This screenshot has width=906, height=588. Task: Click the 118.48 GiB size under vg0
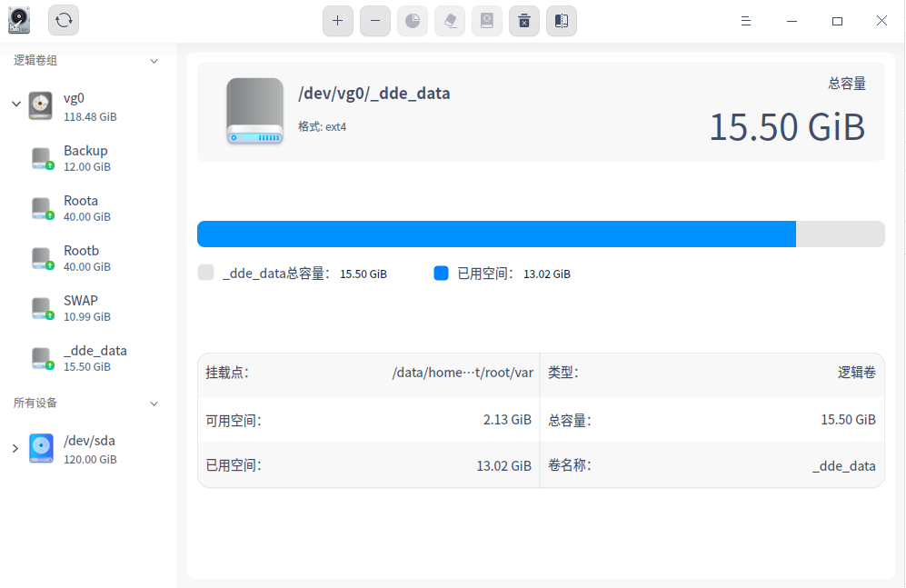(x=90, y=116)
